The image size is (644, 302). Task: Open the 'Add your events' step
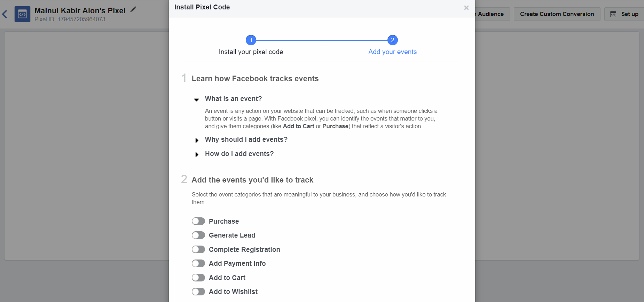pyautogui.click(x=393, y=52)
